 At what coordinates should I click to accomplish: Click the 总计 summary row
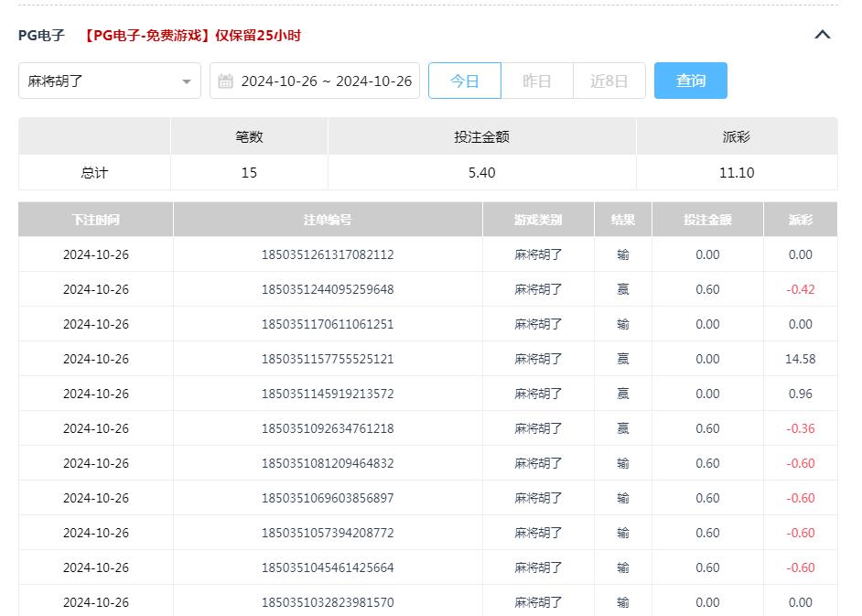[95, 172]
